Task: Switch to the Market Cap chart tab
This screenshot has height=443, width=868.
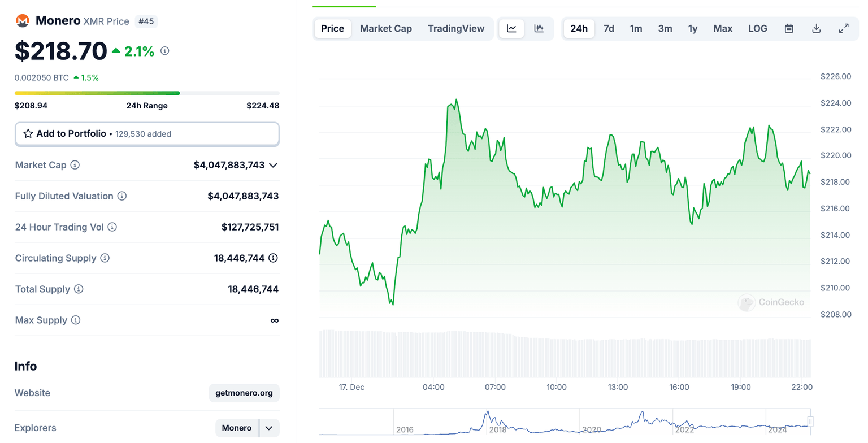Action: point(385,28)
